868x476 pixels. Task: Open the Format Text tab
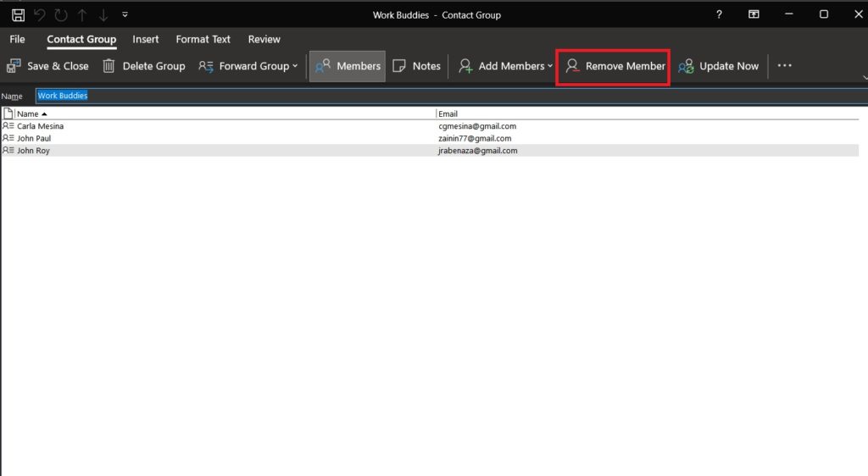point(203,39)
